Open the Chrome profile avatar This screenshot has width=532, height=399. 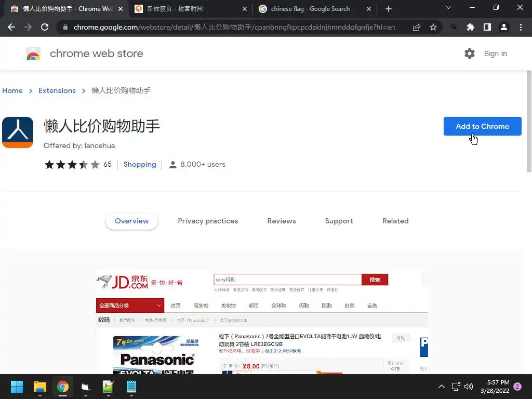click(x=504, y=27)
